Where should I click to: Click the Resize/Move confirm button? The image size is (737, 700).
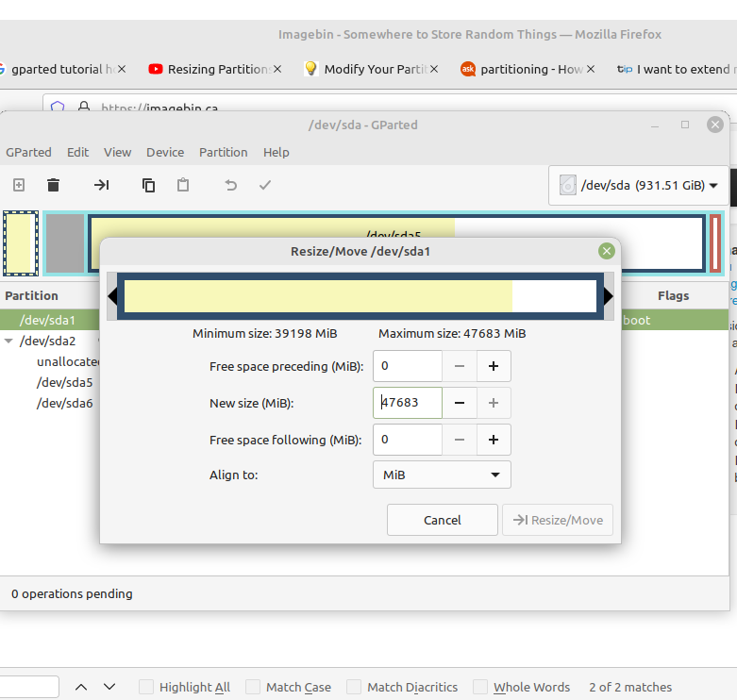558,520
